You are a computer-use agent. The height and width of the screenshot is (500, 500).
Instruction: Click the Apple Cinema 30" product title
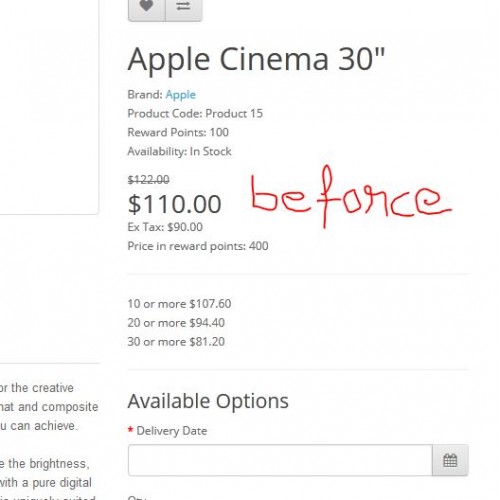click(256, 59)
